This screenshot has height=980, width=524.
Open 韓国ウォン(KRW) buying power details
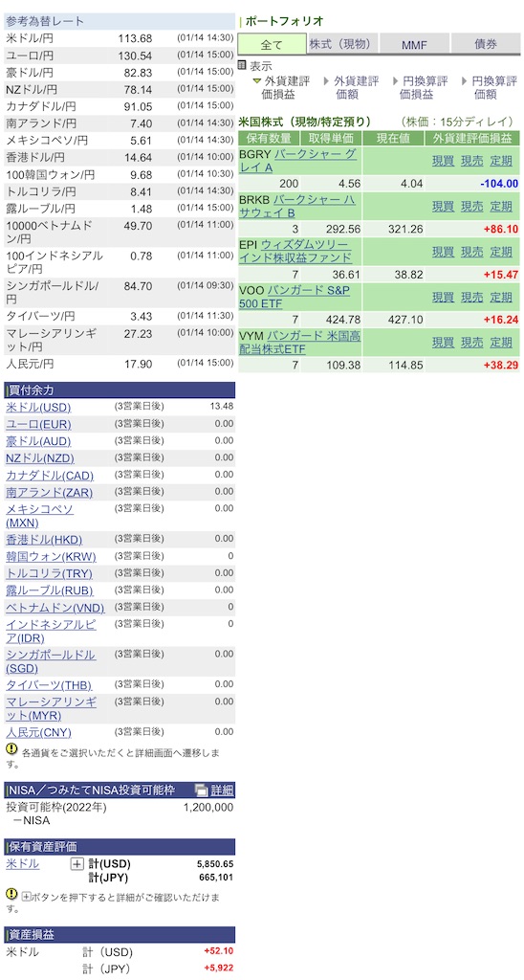click(49, 557)
